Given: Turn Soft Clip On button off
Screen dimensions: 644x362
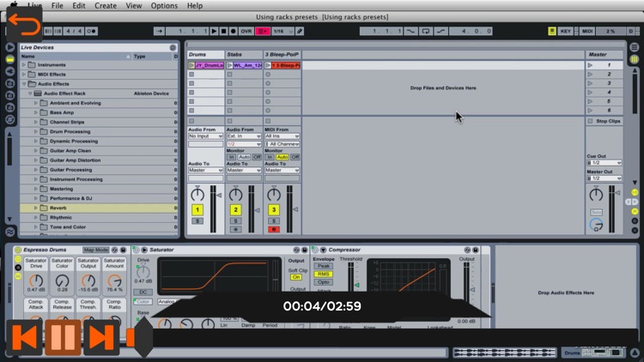Looking at the screenshot, I should [x=296, y=277].
